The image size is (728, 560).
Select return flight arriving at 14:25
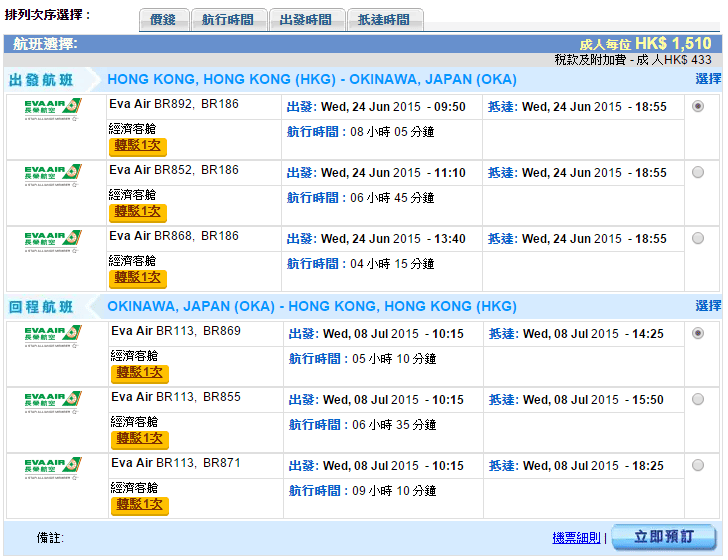click(697, 333)
